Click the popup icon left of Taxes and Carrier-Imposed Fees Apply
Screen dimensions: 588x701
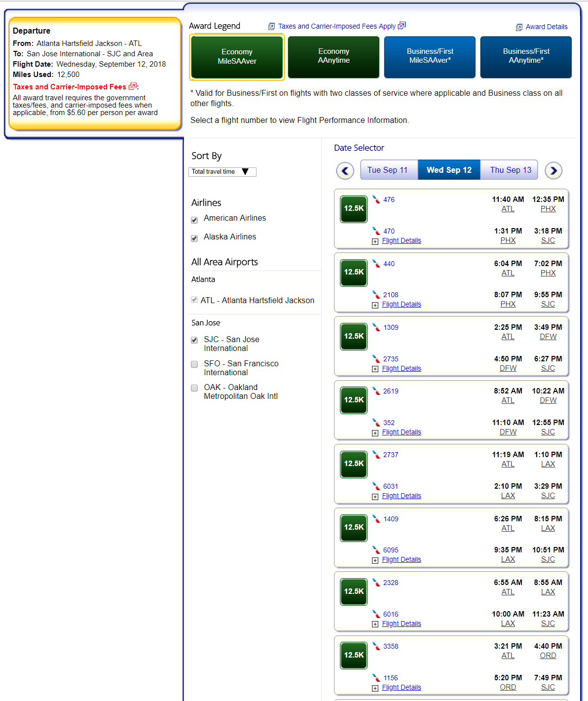coord(271,27)
